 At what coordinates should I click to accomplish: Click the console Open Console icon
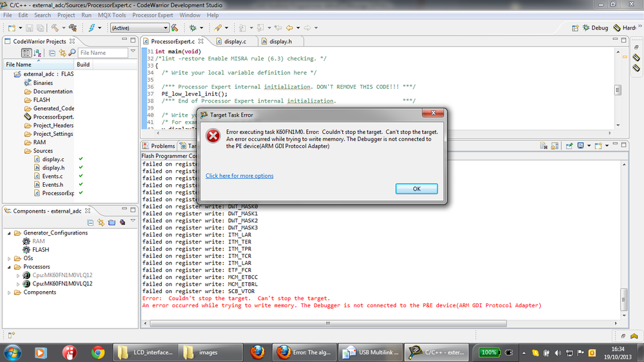[598, 146]
